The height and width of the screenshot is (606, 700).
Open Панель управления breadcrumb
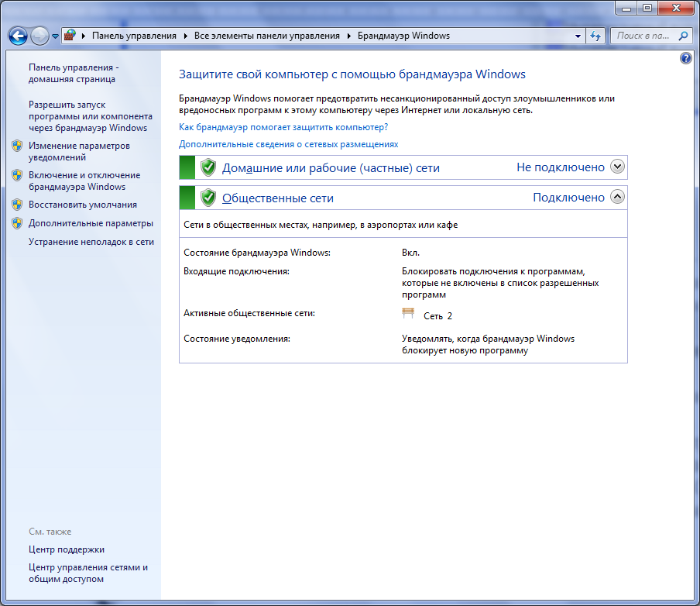coord(134,36)
